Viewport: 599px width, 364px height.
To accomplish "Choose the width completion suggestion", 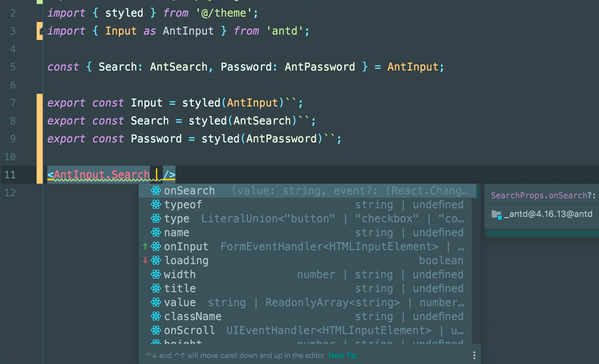I will pyautogui.click(x=180, y=274).
